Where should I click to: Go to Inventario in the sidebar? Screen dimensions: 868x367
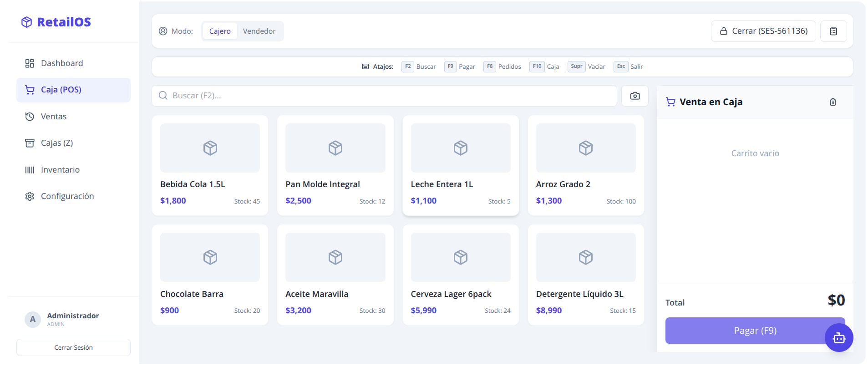pos(60,170)
